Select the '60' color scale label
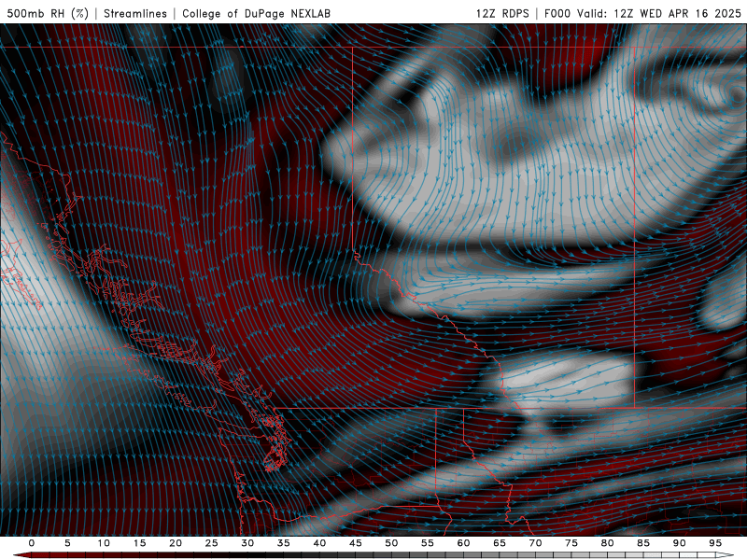This screenshot has height=560, width=747. coord(463,543)
